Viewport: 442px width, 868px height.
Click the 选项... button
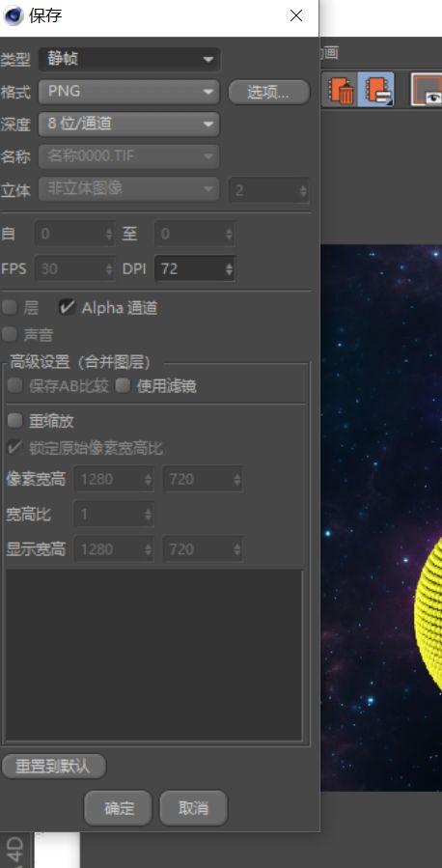click(x=269, y=92)
